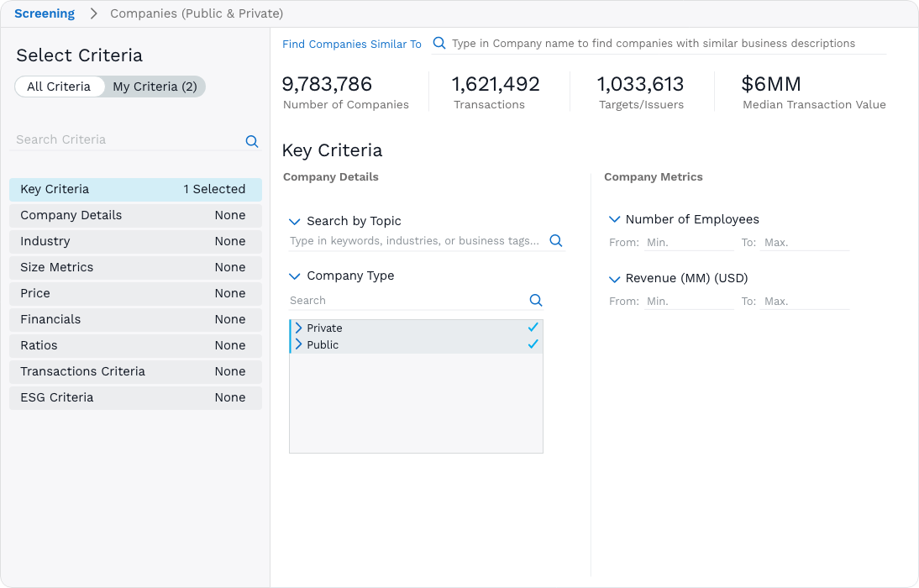Click the blue arrow next to Public

point(299,344)
